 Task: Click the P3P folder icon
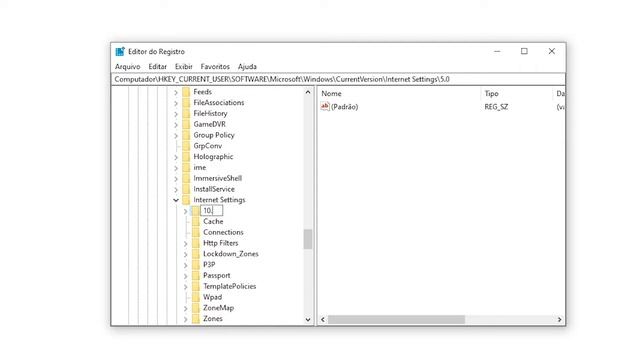(x=196, y=265)
